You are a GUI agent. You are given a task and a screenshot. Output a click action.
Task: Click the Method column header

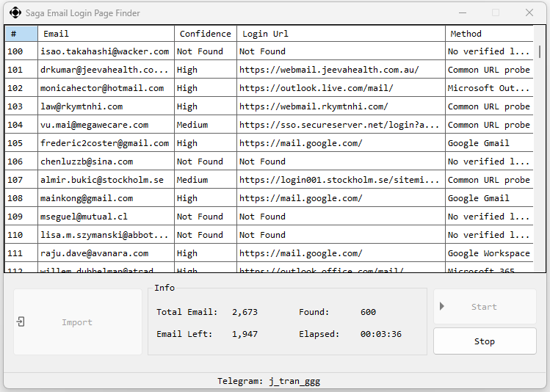pos(489,34)
